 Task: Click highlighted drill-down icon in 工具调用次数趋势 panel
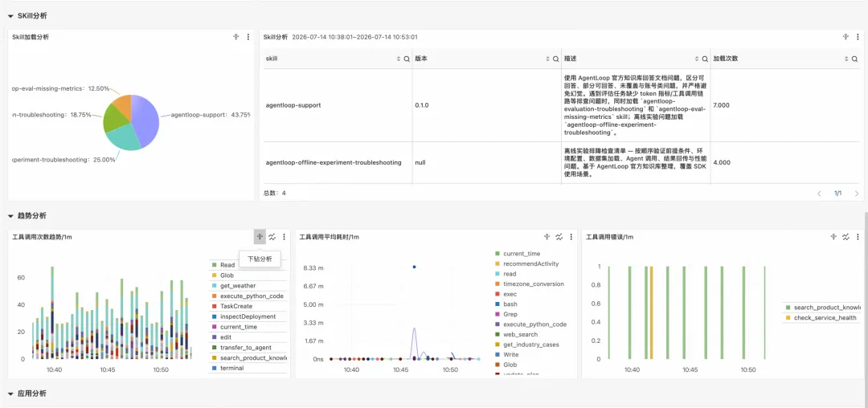tap(260, 237)
